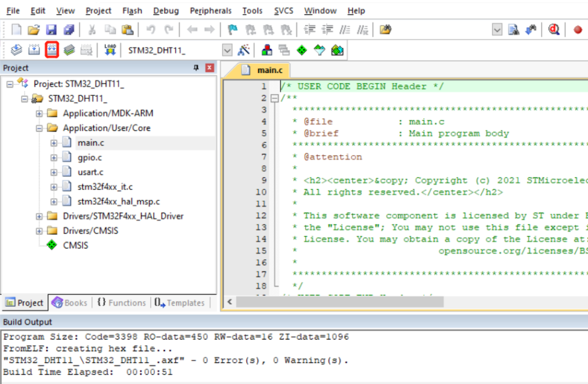Switch to Templates panel tab
588x384 pixels.
coord(180,302)
